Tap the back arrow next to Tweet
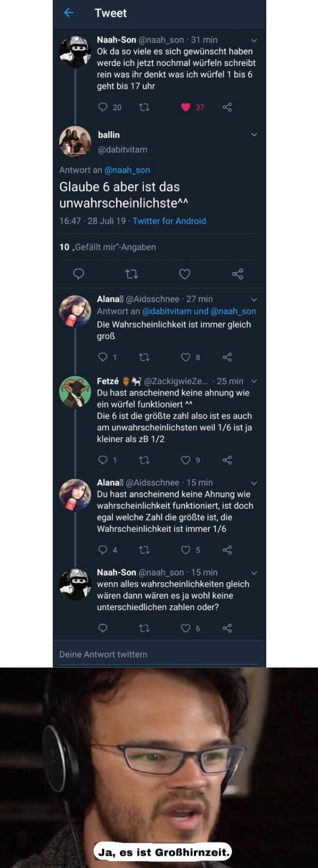 click(x=69, y=13)
